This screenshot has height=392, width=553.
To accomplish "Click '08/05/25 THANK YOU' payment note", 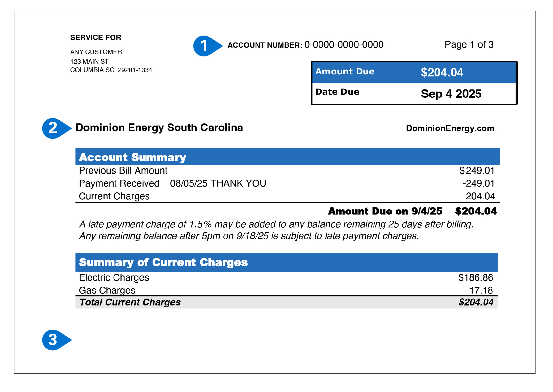I will click(218, 183).
